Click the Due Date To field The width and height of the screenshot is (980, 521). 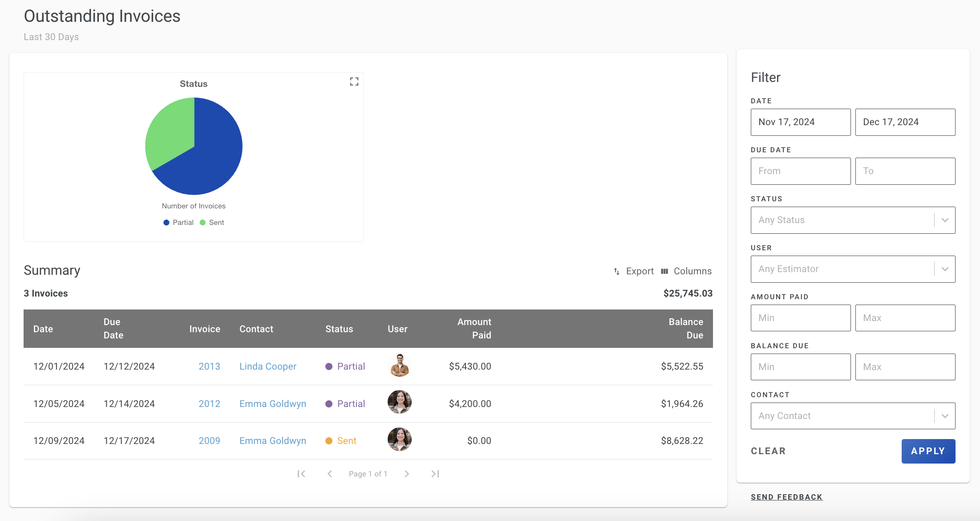coord(905,171)
